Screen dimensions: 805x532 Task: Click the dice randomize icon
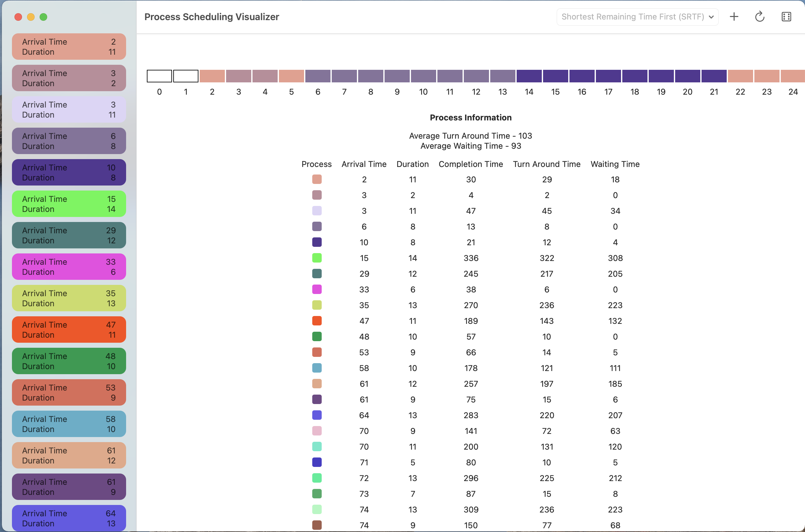[786, 17]
